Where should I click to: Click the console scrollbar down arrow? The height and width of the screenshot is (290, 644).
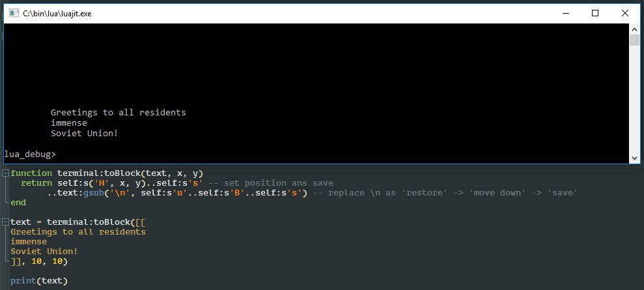tap(634, 158)
